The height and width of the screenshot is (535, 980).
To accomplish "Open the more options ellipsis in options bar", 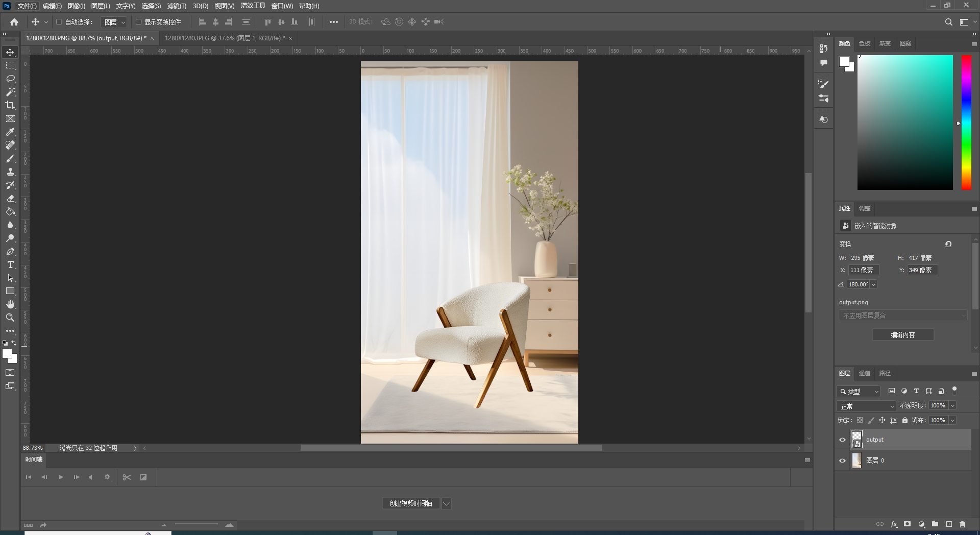I will coord(333,22).
